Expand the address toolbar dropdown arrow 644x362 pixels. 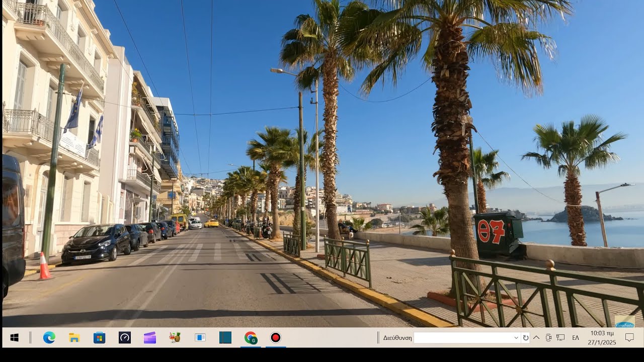pyautogui.click(x=516, y=338)
